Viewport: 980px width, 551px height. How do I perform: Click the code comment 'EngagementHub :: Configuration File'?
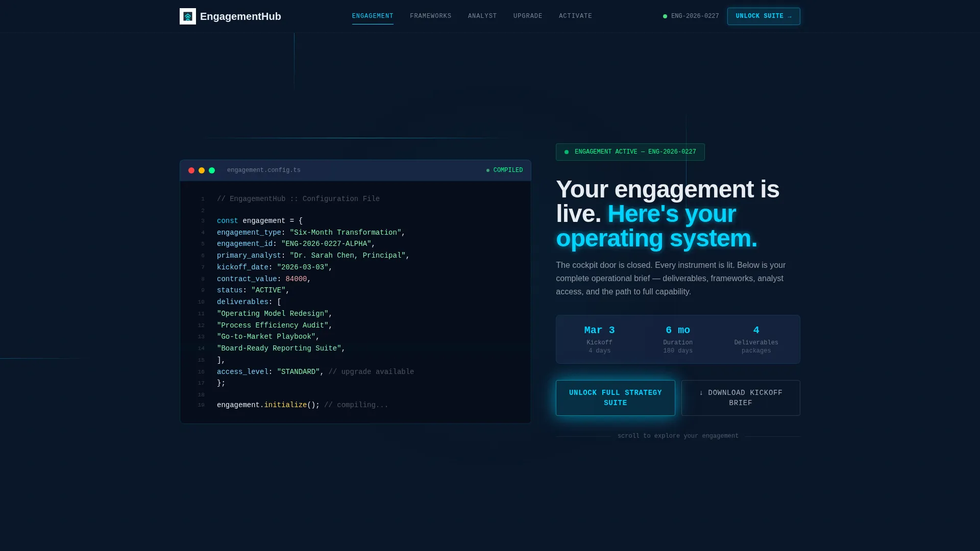point(298,199)
